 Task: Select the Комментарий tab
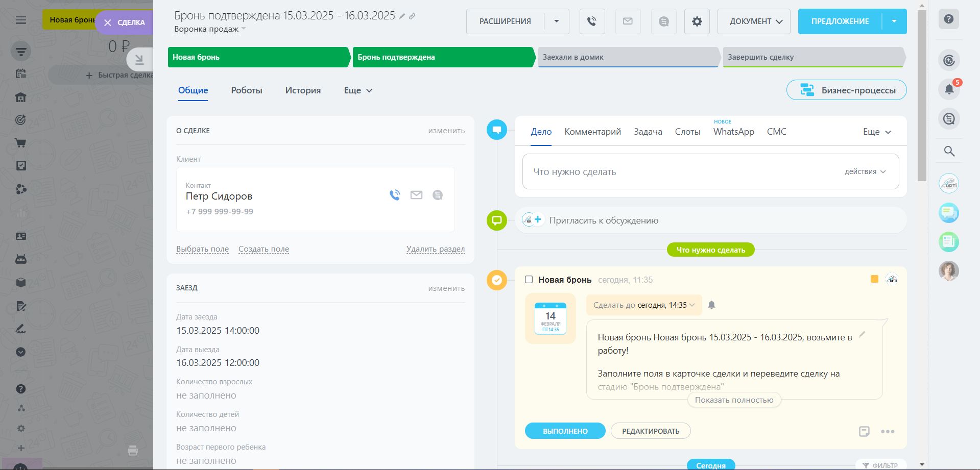click(592, 132)
